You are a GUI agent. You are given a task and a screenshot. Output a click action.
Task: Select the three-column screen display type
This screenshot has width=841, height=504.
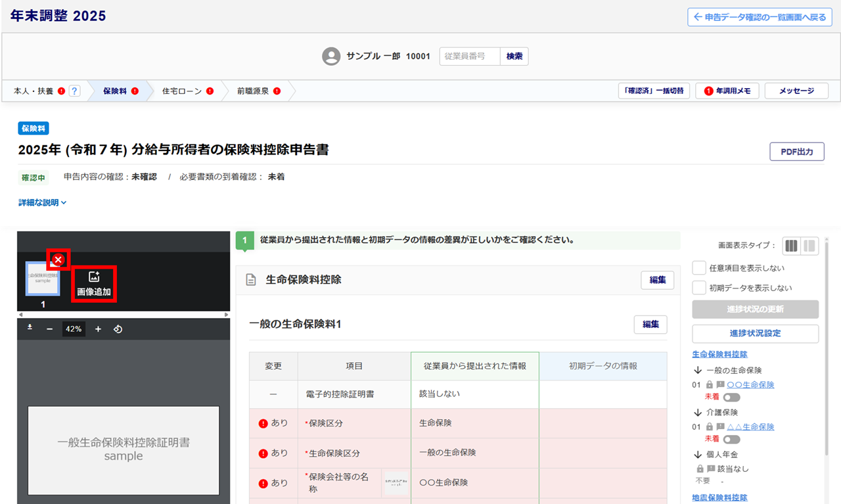[x=791, y=246]
